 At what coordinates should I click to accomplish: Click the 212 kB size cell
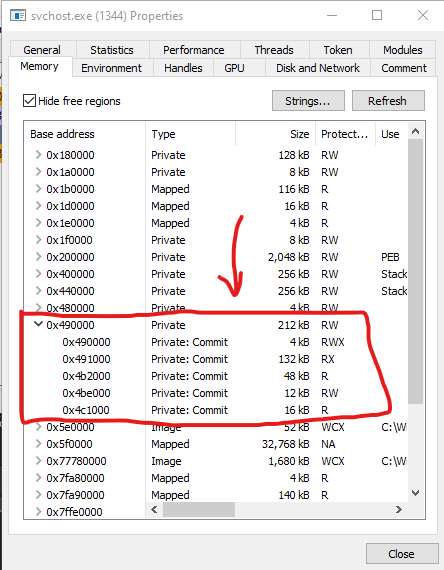[x=293, y=325]
